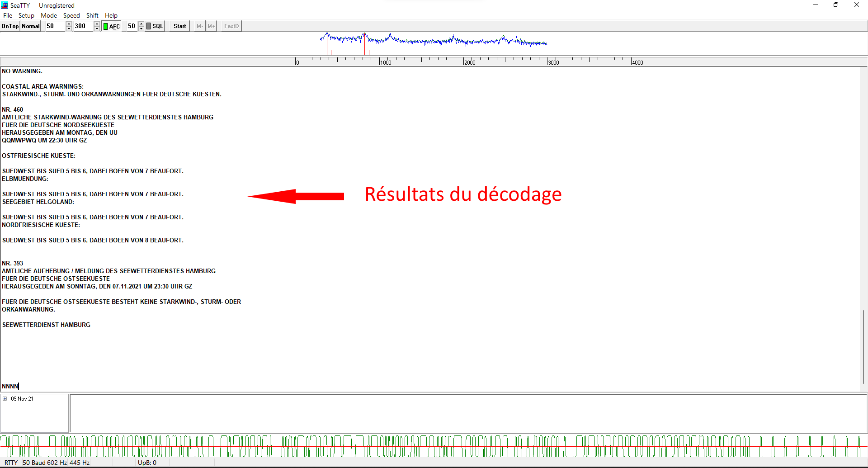Click the '50 Baud 602 Hz 445 Hz' status text
This screenshot has width=868, height=468.
tap(56, 463)
